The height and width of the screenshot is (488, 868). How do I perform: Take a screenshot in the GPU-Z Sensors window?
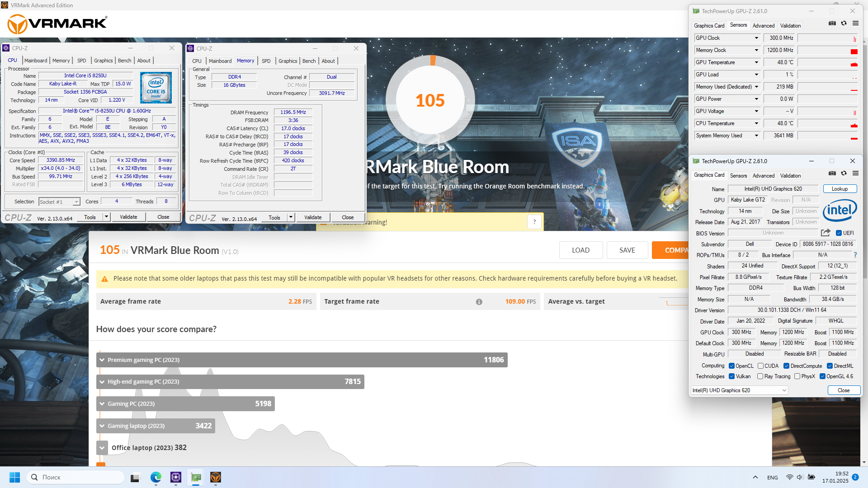coord(832,23)
